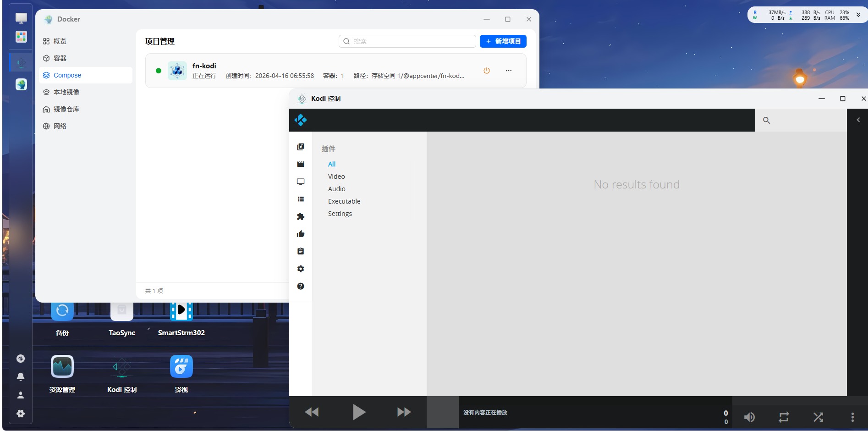Expand the system monitor widget chevron
868x431 pixels.
pos(858,15)
